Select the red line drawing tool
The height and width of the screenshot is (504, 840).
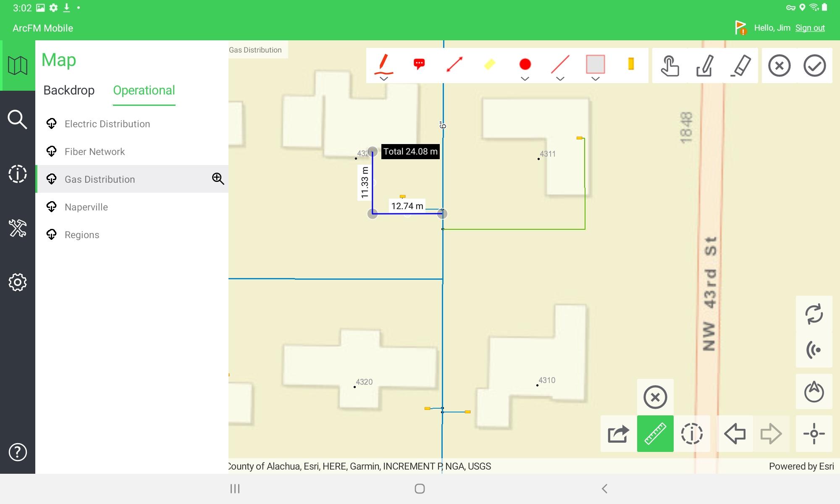coord(560,64)
